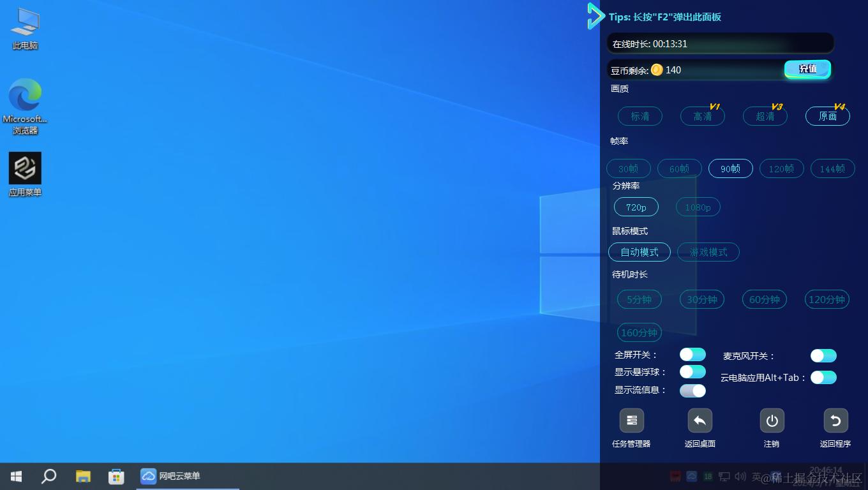Click the 返回程序 return icon
Image resolution: width=868 pixels, height=490 pixels.
pyautogui.click(x=835, y=420)
